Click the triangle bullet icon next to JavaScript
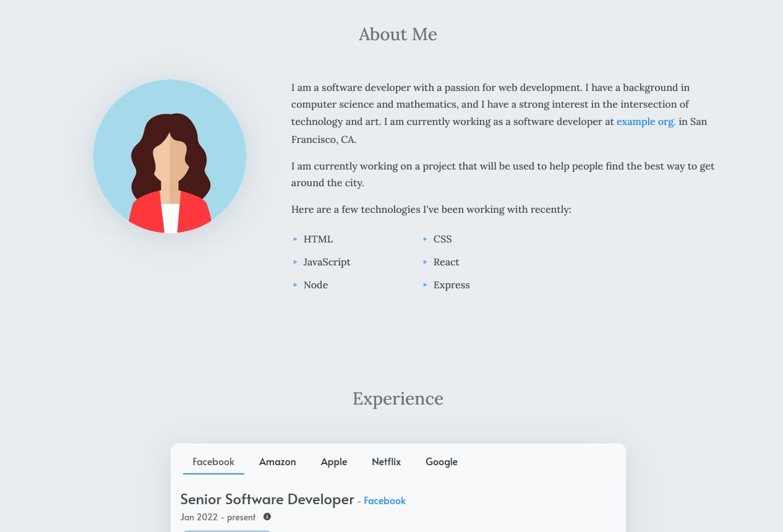Image resolution: width=783 pixels, height=532 pixels. coord(295,262)
